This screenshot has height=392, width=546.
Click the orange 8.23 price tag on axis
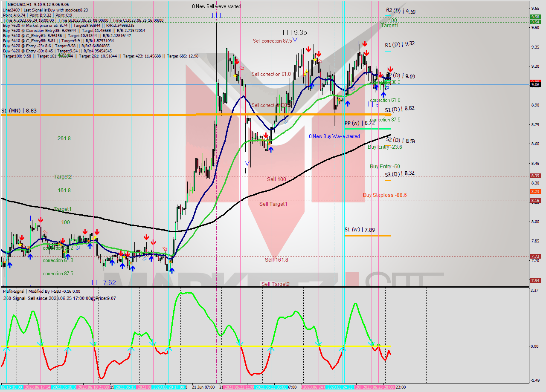coord(535,191)
